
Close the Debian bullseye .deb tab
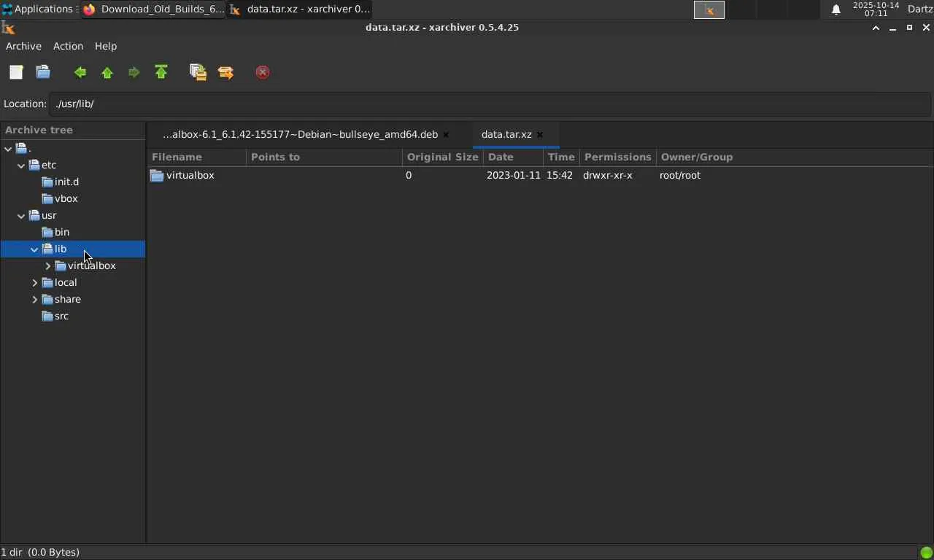[x=446, y=135]
